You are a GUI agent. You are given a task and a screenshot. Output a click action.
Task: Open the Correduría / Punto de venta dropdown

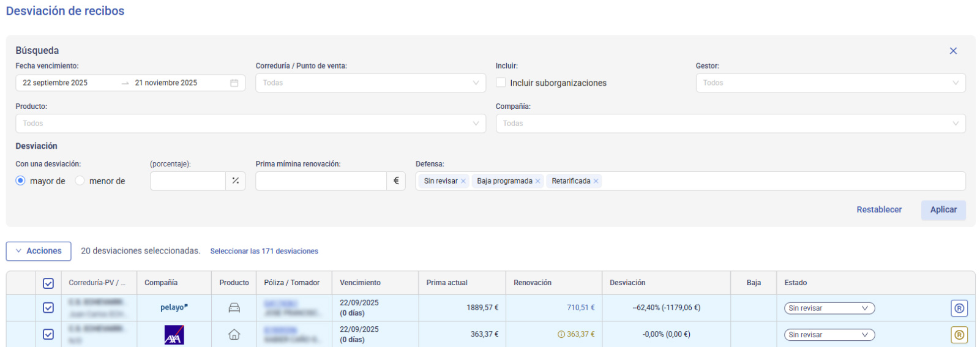[x=370, y=83]
